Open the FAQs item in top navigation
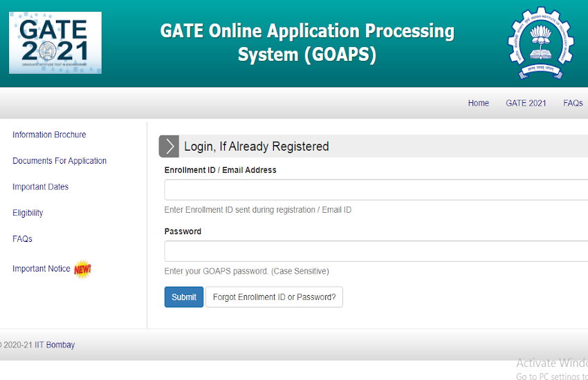 coord(573,103)
